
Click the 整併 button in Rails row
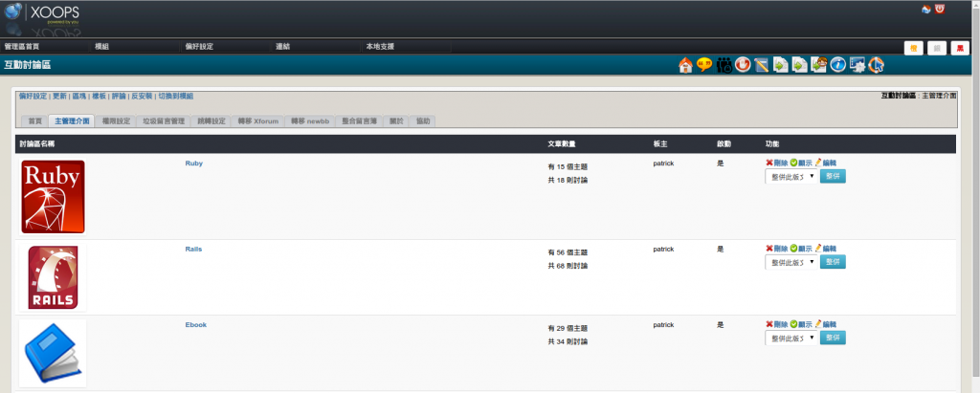833,262
